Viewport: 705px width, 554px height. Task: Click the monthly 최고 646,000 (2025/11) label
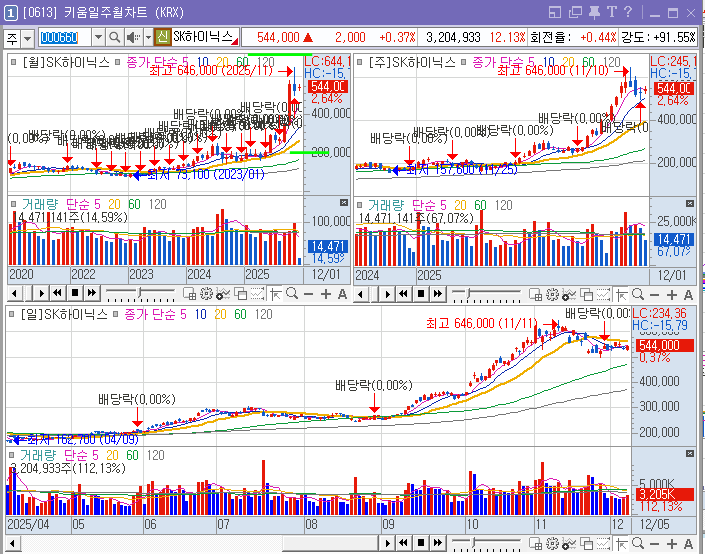(x=211, y=70)
